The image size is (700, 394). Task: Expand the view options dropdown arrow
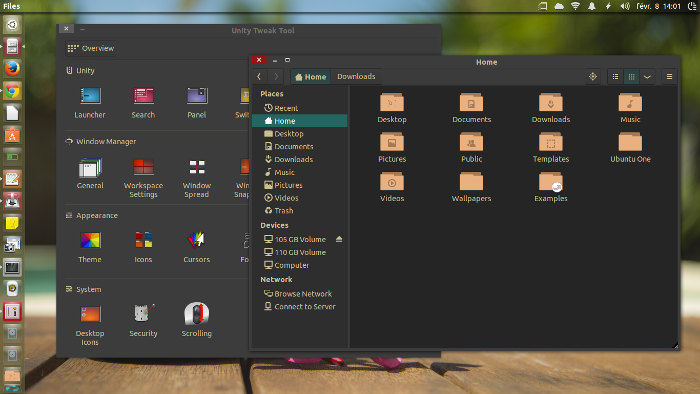coord(647,77)
